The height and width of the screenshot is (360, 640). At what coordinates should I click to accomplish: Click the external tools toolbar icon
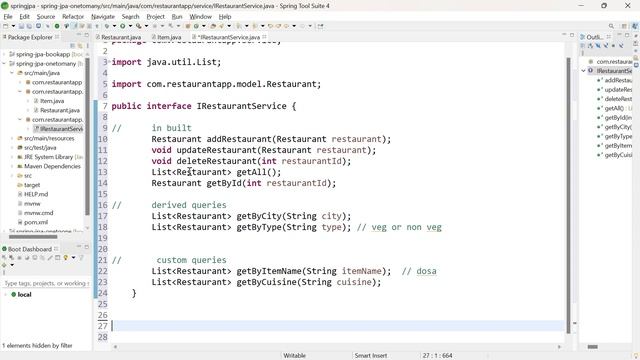139,26
